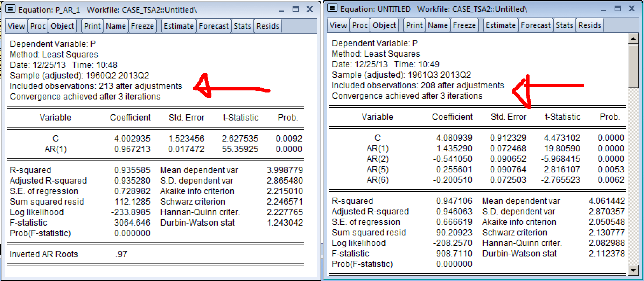
Task: Click Stats button in UNTITLED equation window
Action: pyautogui.click(x=565, y=25)
